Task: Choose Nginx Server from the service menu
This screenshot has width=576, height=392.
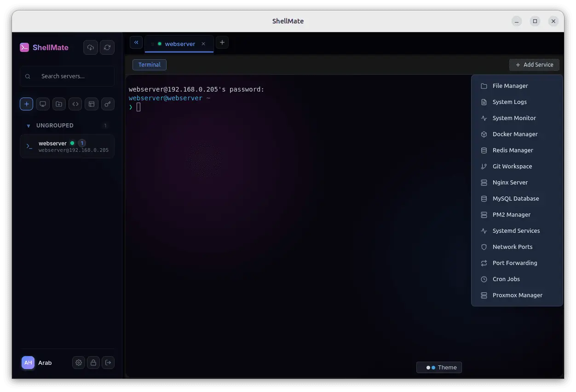Action: (x=517, y=183)
